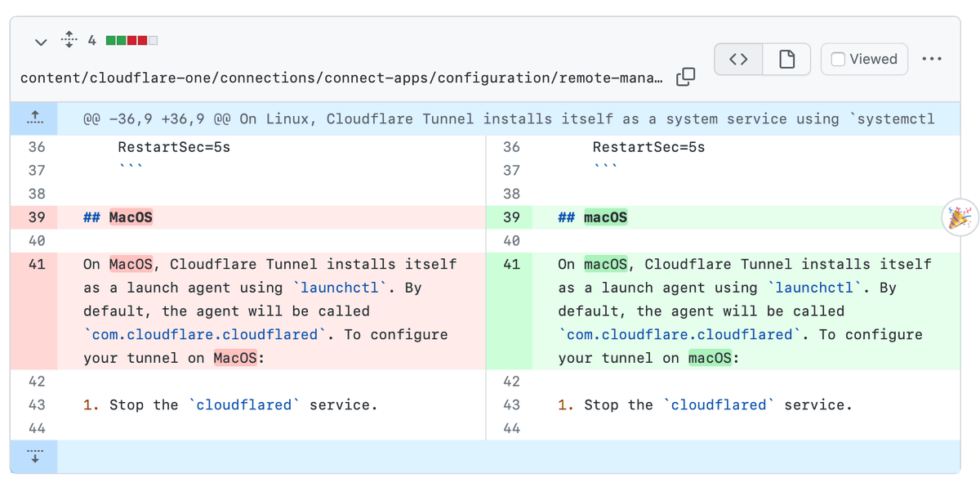The width and height of the screenshot is (980, 487).
Task: Open the more options ellipsis menu
Action: [x=932, y=59]
